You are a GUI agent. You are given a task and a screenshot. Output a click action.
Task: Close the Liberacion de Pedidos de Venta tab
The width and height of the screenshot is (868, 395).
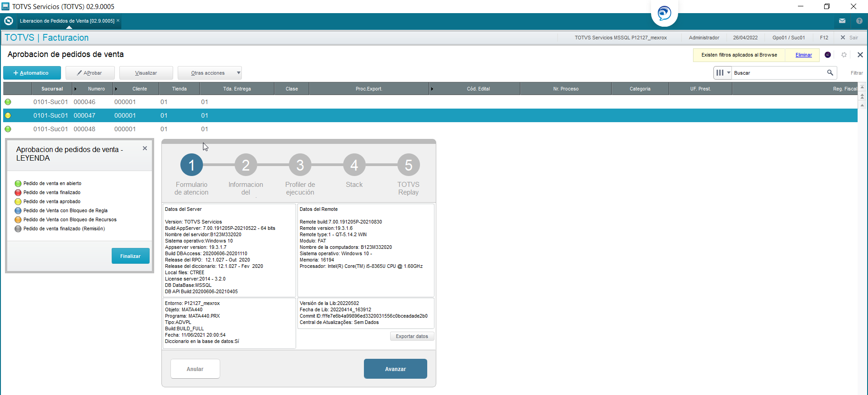[x=118, y=20]
